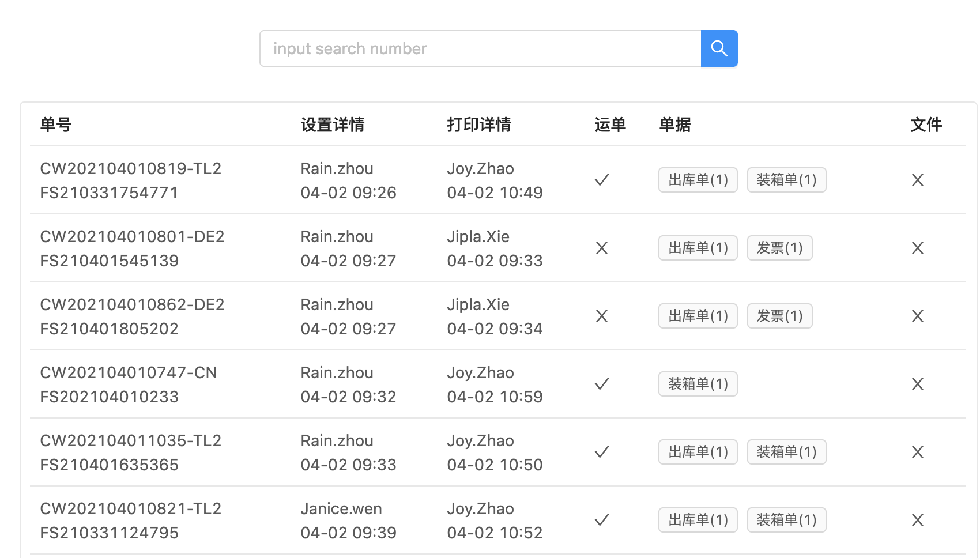Open 装箱单(1) in the CW202104010821-TL2 row

tap(786, 520)
